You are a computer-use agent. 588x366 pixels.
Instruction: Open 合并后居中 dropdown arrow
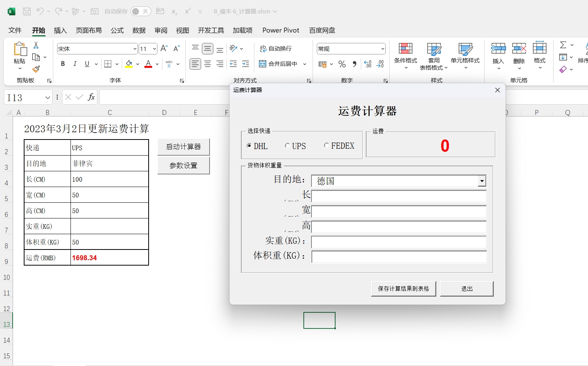click(305, 64)
